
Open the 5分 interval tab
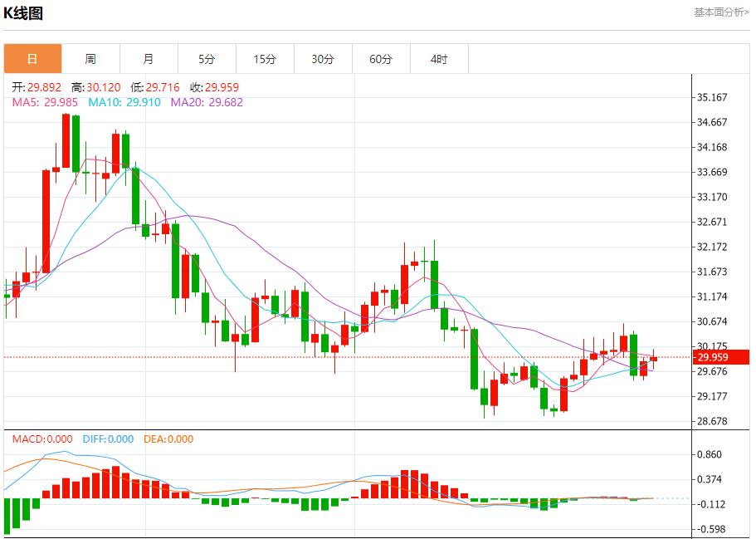(207, 59)
